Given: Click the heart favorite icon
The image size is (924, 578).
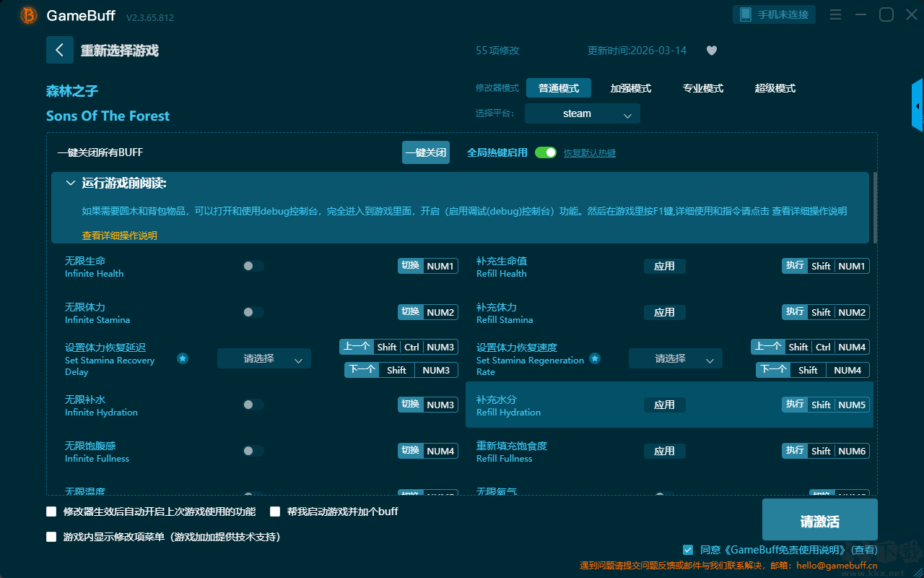Looking at the screenshot, I should pyautogui.click(x=711, y=51).
